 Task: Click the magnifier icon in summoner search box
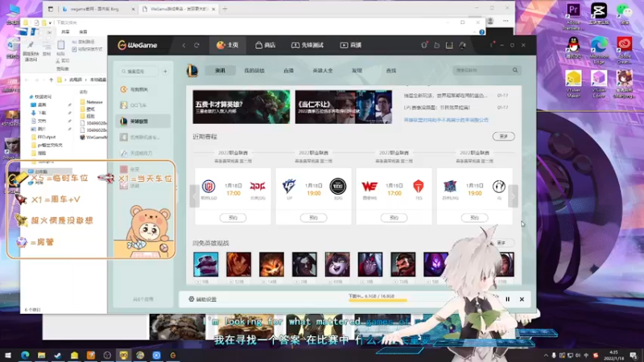(515, 70)
